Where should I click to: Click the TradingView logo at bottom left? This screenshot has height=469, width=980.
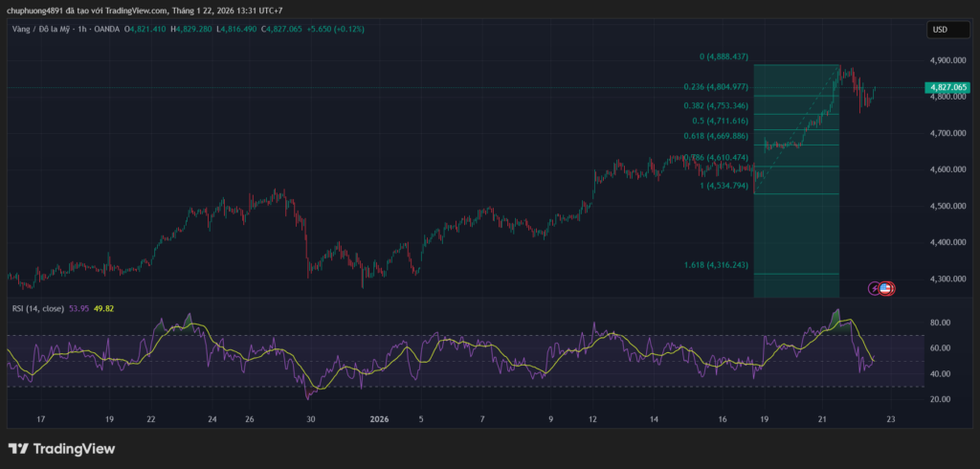(61, 449)
